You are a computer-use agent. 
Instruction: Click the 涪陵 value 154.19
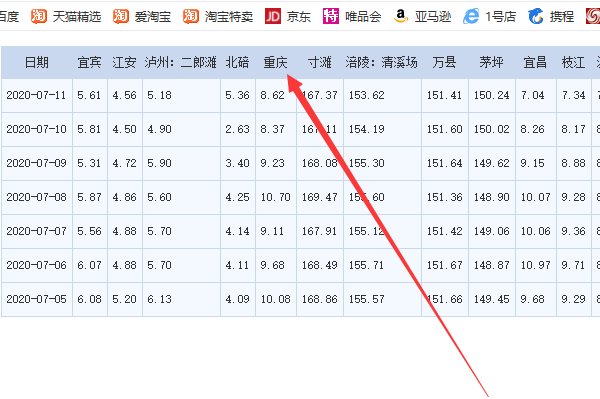367,129
